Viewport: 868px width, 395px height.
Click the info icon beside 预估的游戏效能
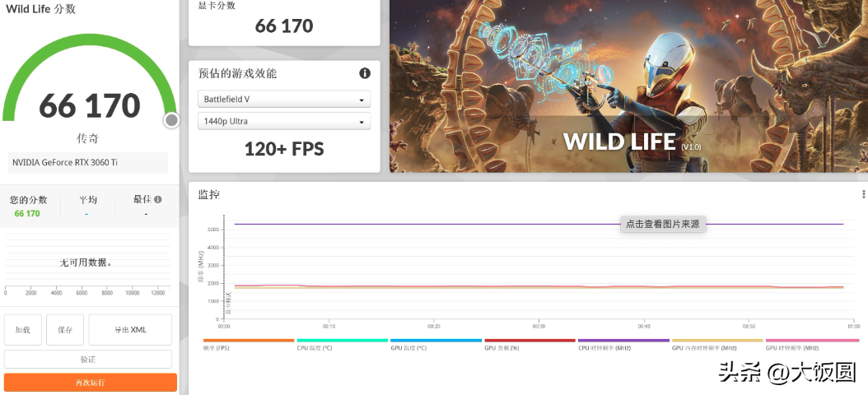click(365, 73)
